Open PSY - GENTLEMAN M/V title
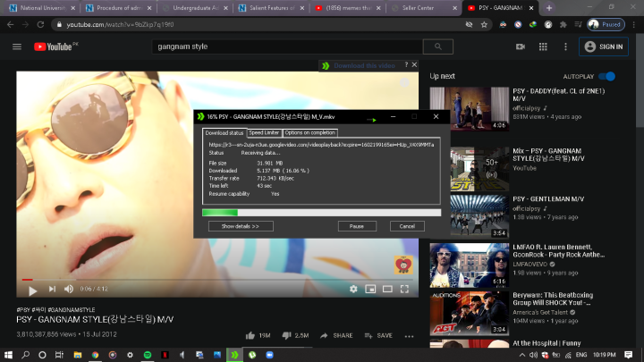The height and width of the screenshot is (362, 644). click(548, 199)
